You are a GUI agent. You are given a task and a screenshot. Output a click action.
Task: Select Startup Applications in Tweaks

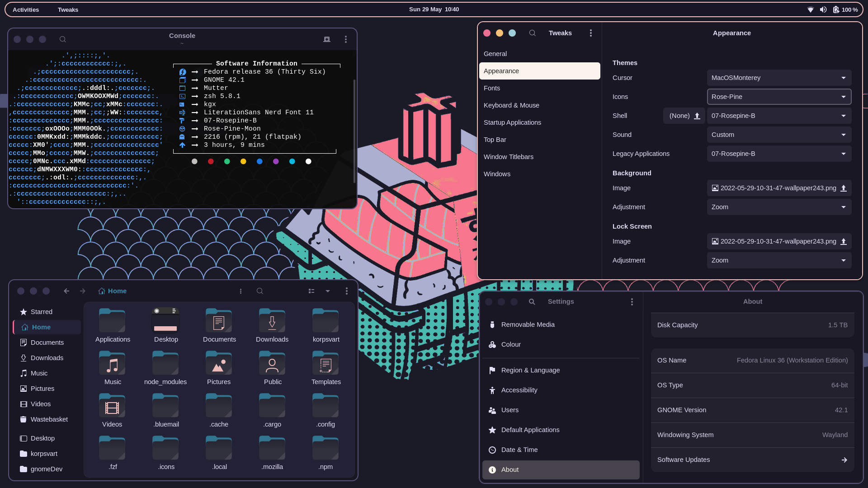[539, 122]
